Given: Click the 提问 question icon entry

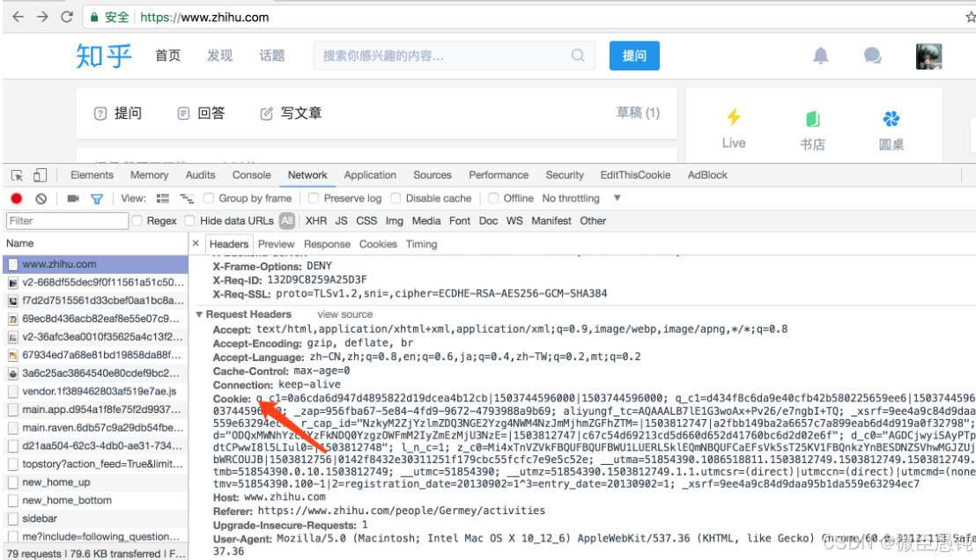Looking at the screenshot, I should coord(118,114).
